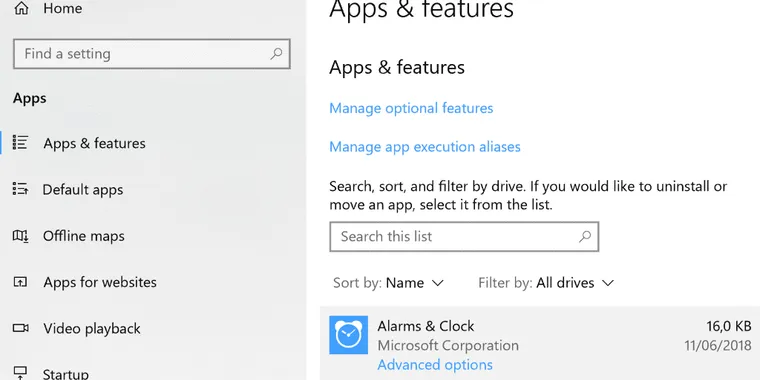760x380 pixels.
Task: Open Default apps section
Action: 83,190
